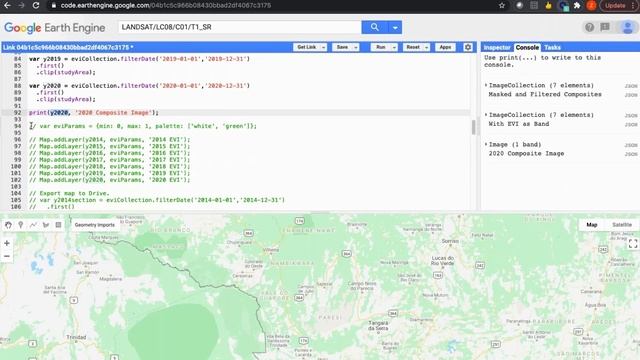Click the Google Earth Engine logo
This screenshot has width=640, height=360.
[x=55, y=27]
